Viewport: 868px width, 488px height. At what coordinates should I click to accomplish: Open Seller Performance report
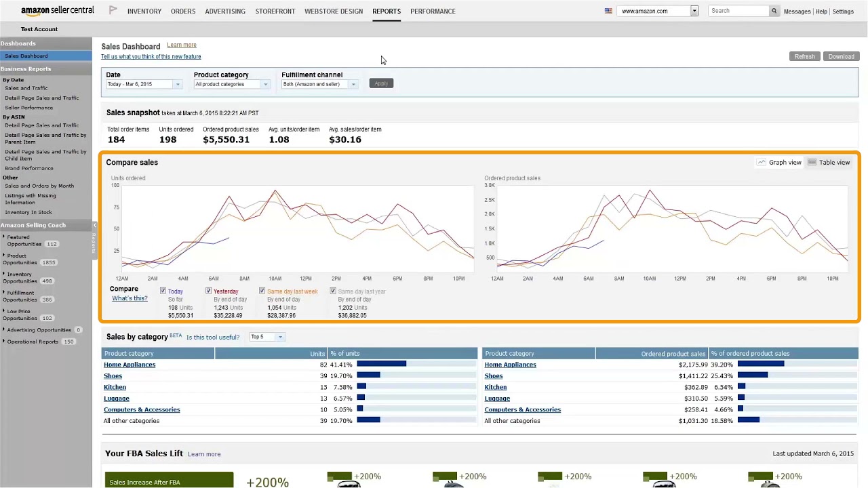28,108
